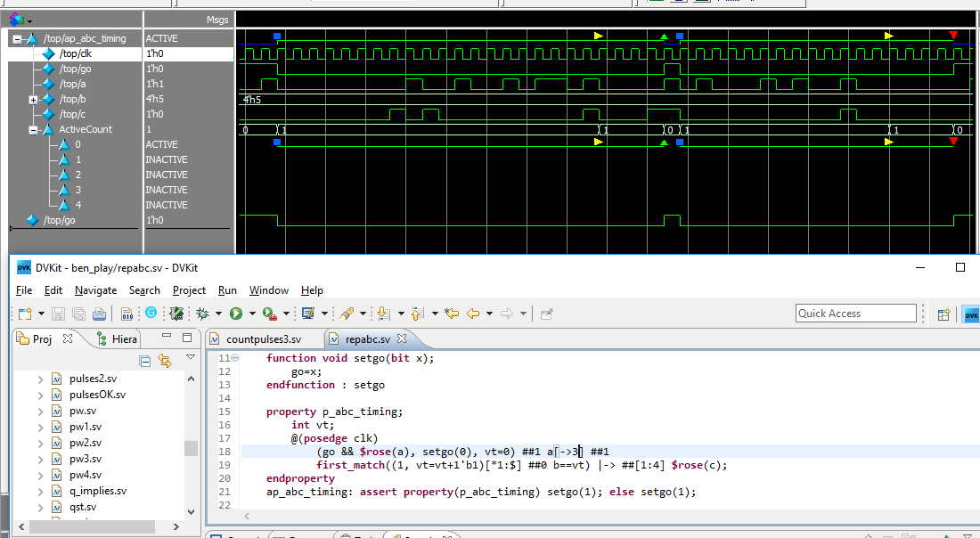Open the Window menu

coord(269,290)
